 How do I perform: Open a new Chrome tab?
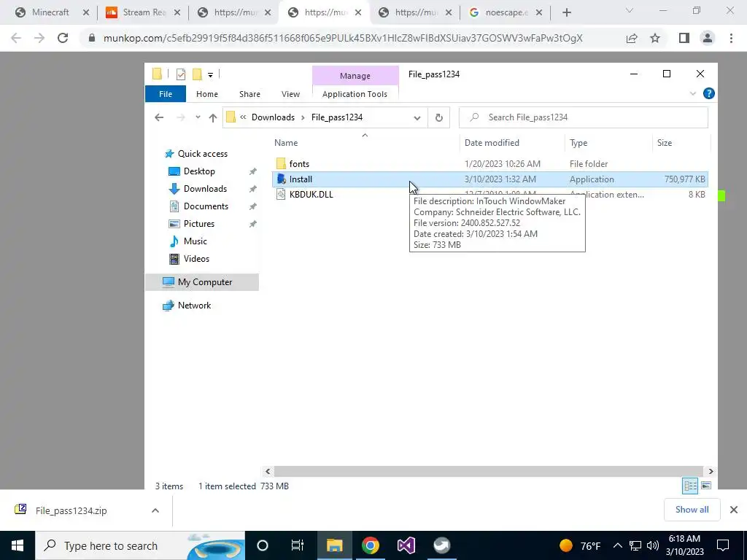(566, 13)
